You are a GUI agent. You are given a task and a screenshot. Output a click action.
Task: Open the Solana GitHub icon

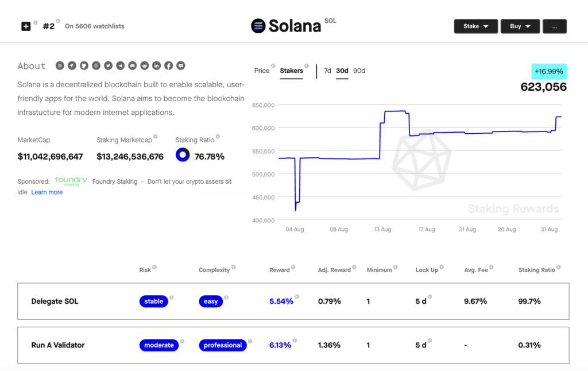[84, 65]
